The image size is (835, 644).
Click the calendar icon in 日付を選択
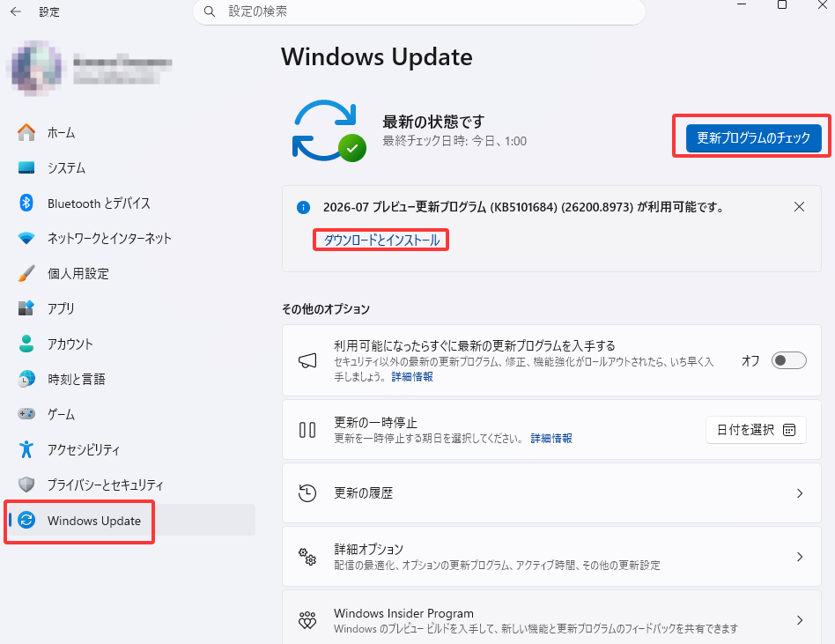(x=789, y=430)
